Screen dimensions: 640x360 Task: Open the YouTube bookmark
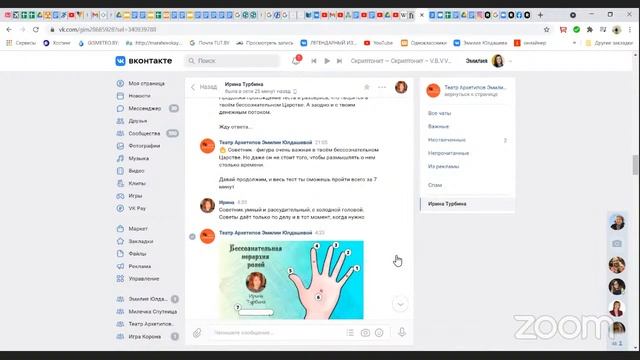[378, 43]
